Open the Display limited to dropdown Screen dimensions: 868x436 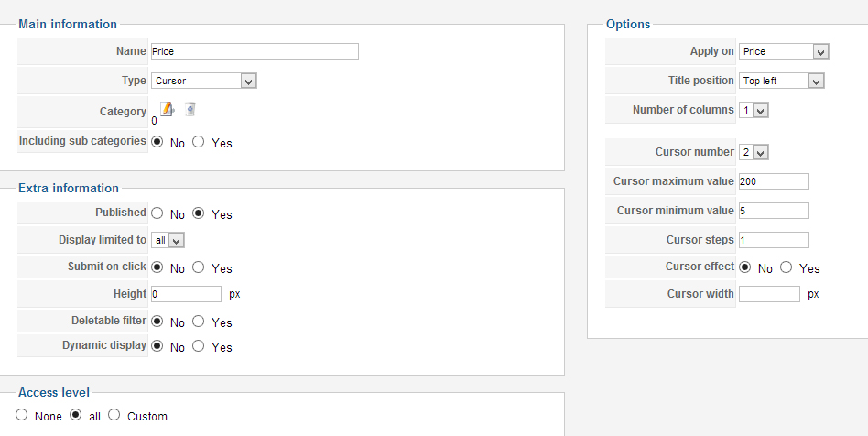168,240
